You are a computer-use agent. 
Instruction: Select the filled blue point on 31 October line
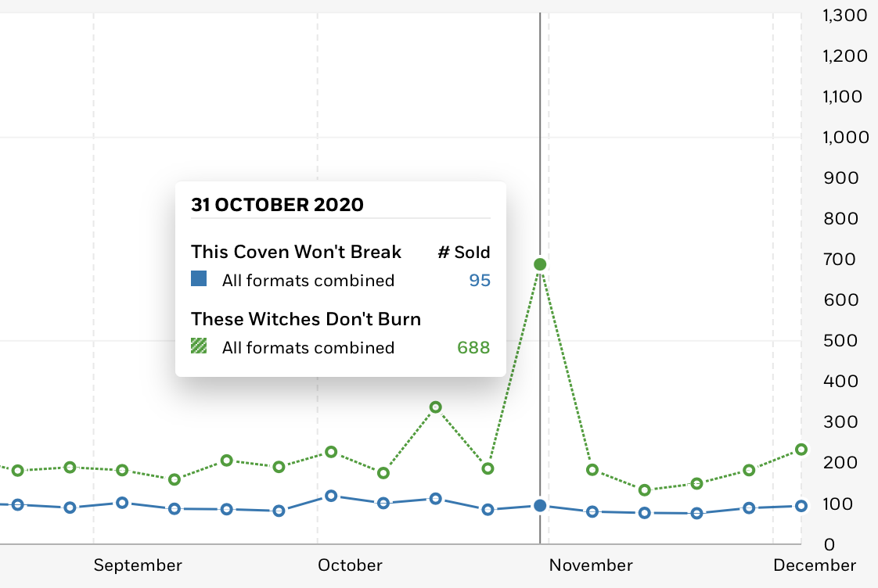(540, 506)
